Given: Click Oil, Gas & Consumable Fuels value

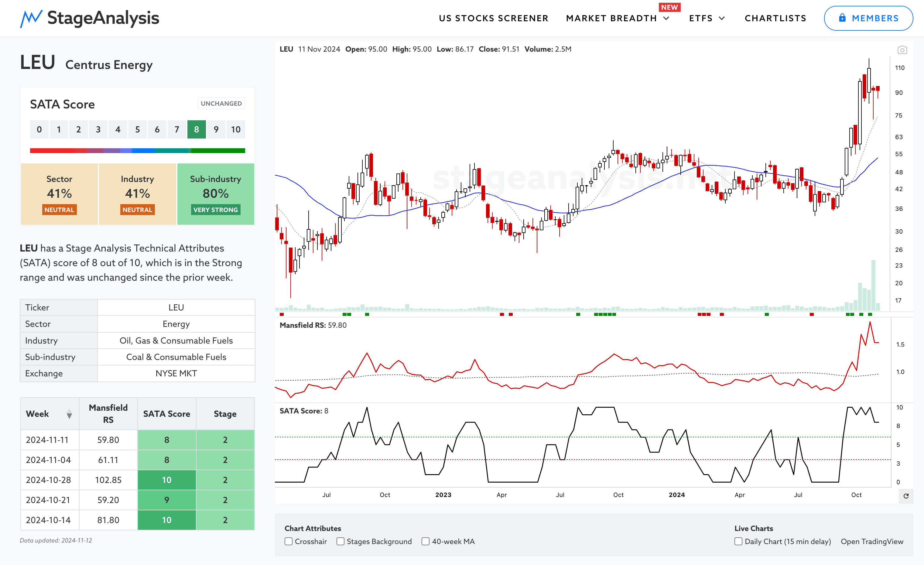Looking at the screenshot, I should [176, 341].
